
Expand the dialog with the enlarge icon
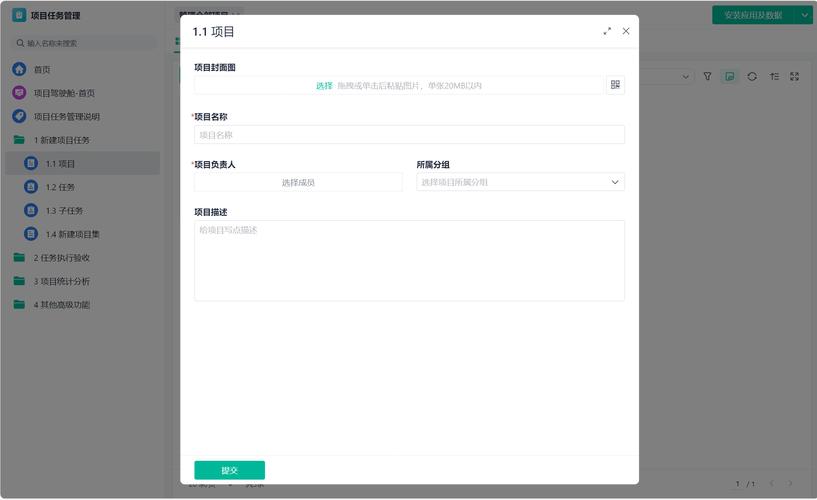pyautogui.click(x=607, y=31)
